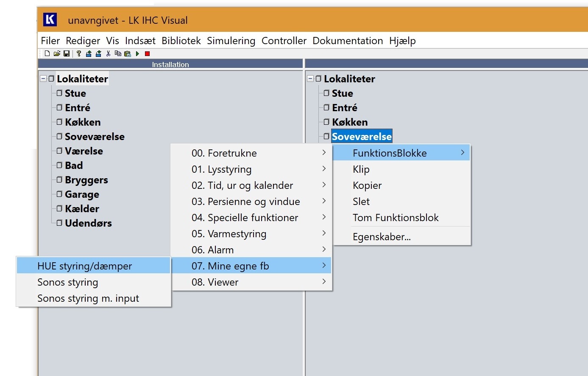Screen dimensions: 588x376
Task: Click Klip in context menu
Action: pyautogui.click(x=402, y=169)
